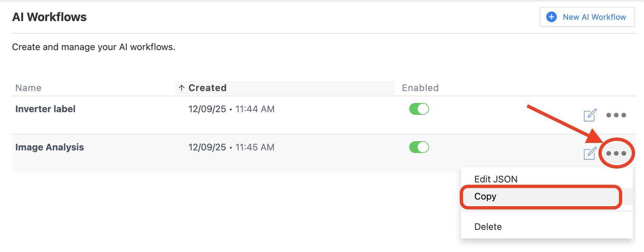Click the 11:44 AM creation date
Image resolution: width=644 pixels, height=252 pixels.
[231, 109]
